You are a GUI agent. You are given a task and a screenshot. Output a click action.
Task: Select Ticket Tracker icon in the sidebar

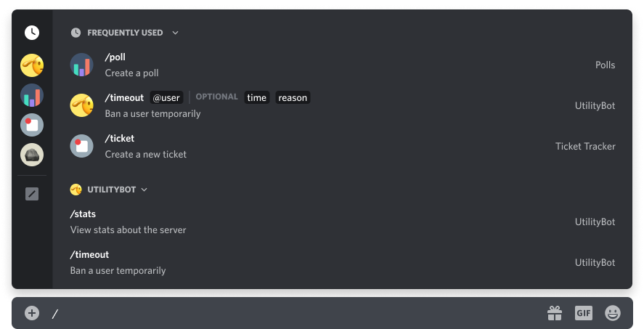(32, 125)
